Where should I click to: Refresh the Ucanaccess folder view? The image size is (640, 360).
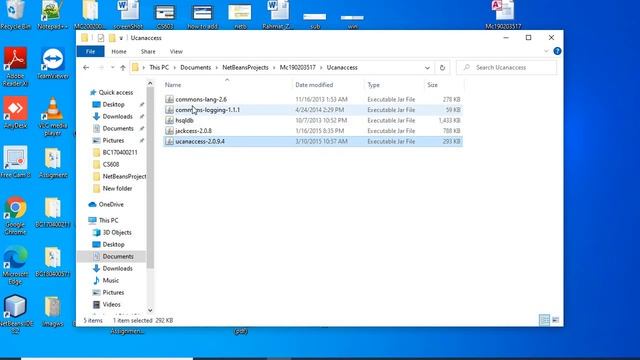[442, 68]
